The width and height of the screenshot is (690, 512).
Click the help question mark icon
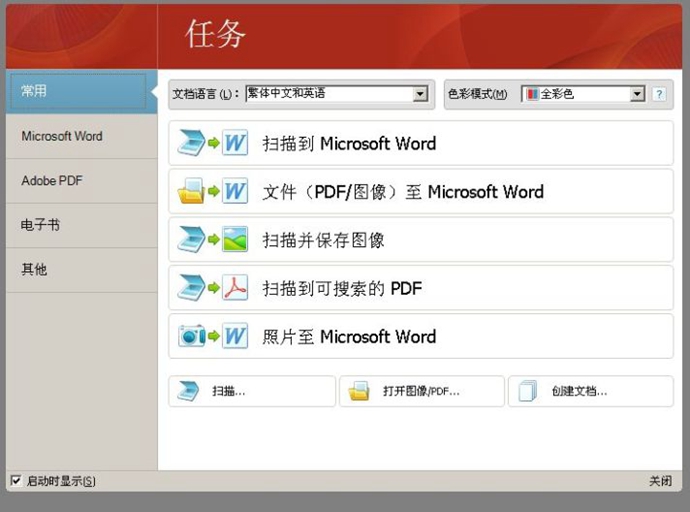(659, 94)
